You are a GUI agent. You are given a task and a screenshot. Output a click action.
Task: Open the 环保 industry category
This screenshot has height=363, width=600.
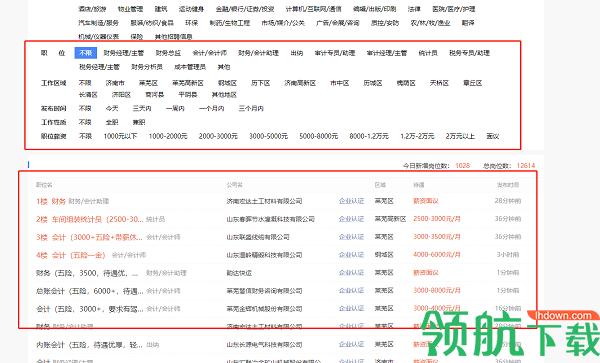click(x=191, y=23)
